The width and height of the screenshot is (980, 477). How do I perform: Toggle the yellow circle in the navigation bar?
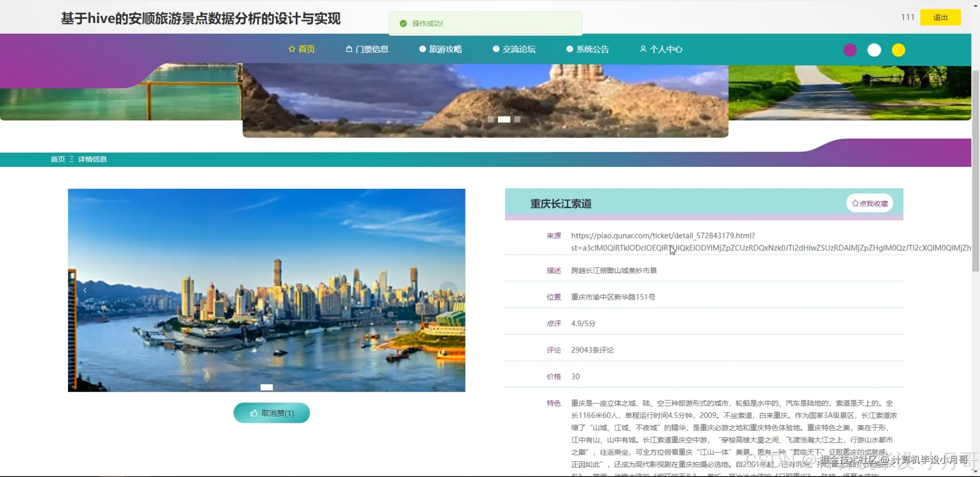pos(898,50)
